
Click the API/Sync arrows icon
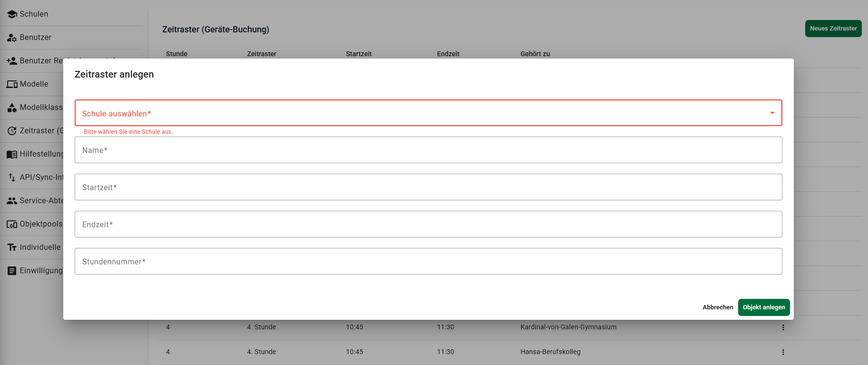(x=12, y=178)
